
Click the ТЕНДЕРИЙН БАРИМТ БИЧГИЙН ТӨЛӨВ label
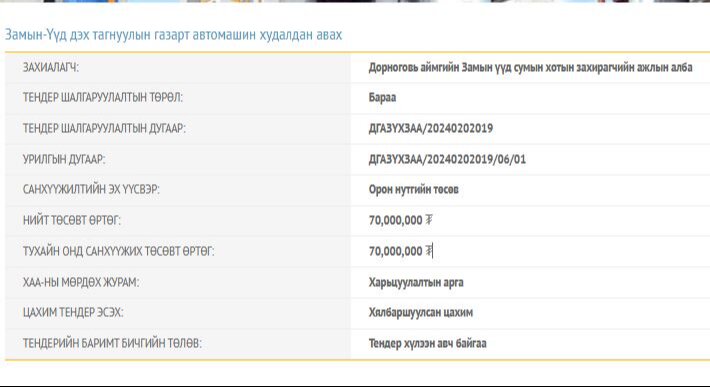click(112, 343)
